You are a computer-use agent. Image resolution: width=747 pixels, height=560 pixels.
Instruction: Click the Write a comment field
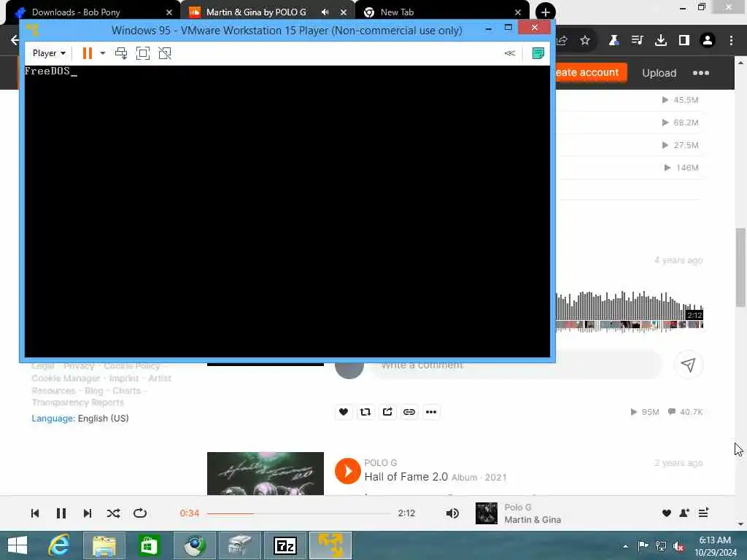pyautogui.click(x=516, y=365)
